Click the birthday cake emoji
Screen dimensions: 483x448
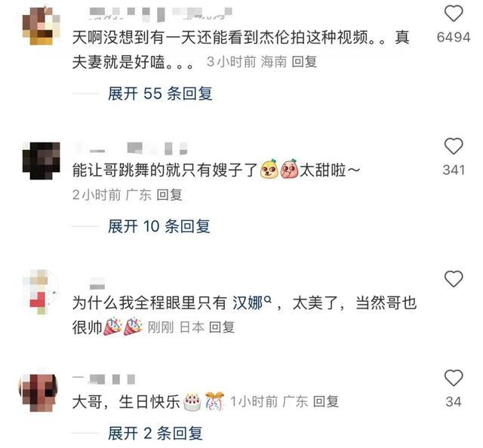coord(192,402)
